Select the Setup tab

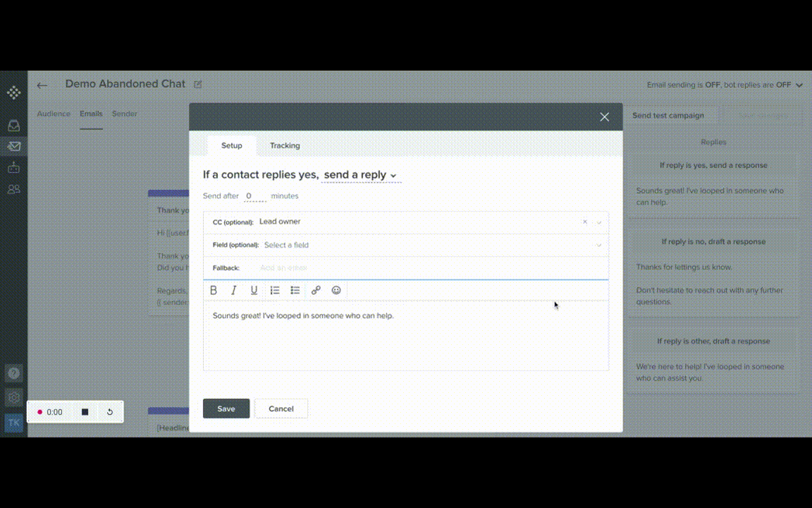tap(231, 145)
